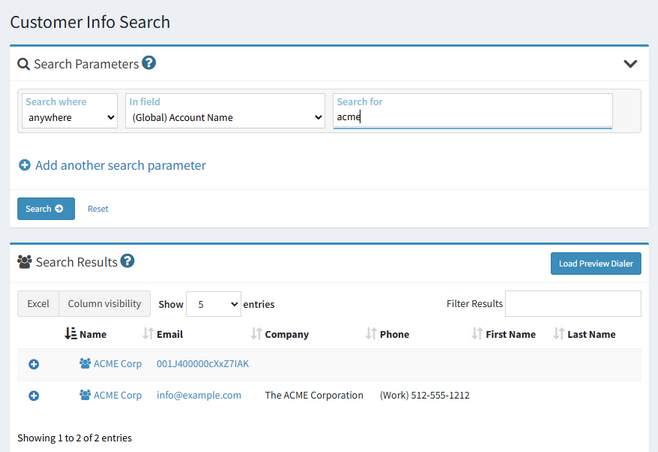Export results with Excel button
Viewport: 658px width, 452px height.
click(38, 303)
